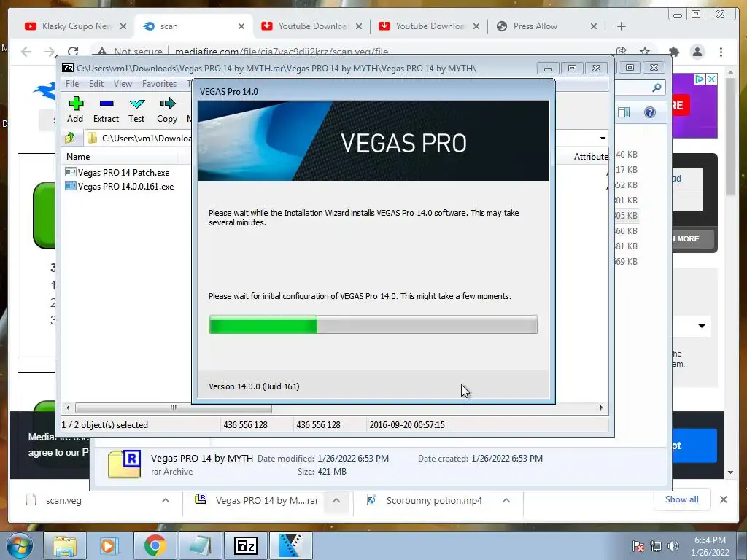Click Chrome icon in taskbar
The image size is (747, 560).
click(155, 545)
